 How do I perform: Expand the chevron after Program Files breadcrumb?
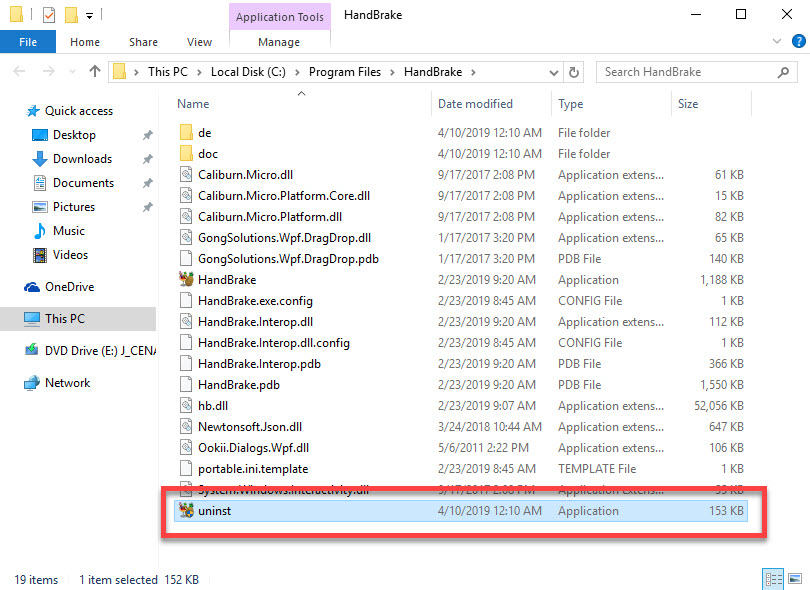click(392, 72)
